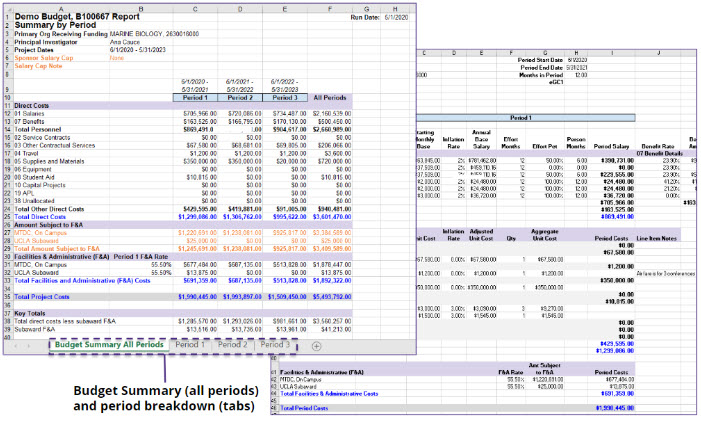
Task: Click 'Total Facilities and Administrative (F&A) Costs' label
Action: pos(82,281)
